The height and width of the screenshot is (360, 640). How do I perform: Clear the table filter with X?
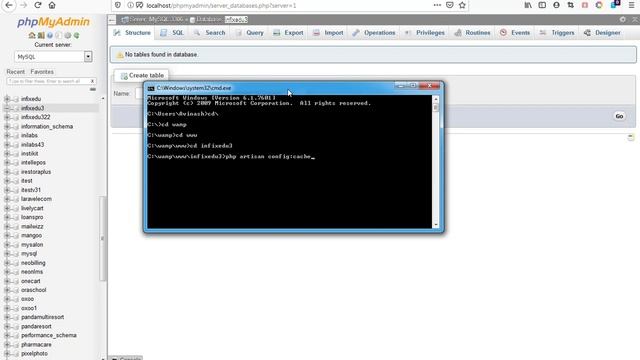tap(92, 81)
